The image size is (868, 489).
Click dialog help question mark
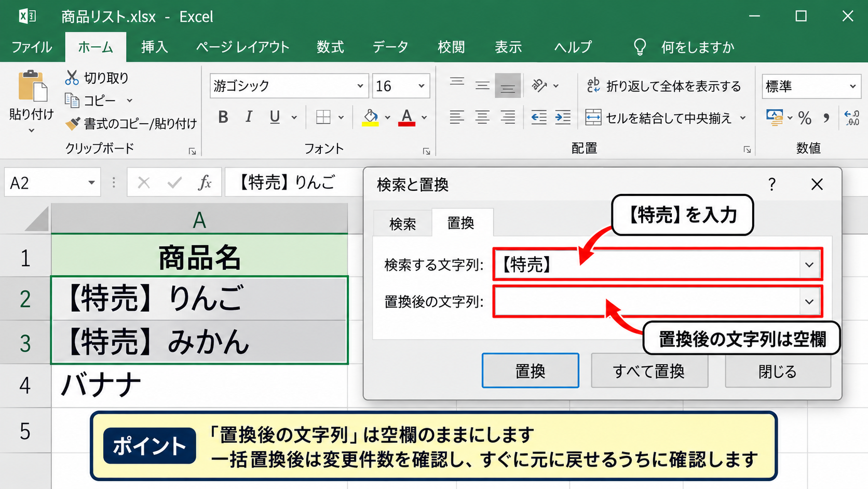click(x=772, y=184)
